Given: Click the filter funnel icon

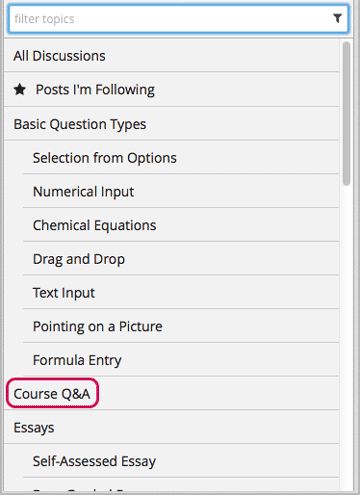Looking at the screenshot, I should [x=337, y=18].
